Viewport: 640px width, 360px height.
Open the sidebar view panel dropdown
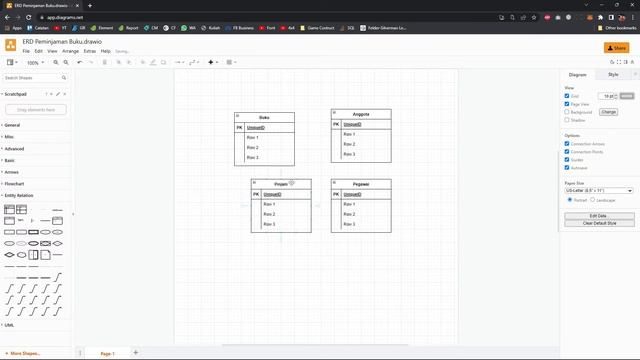pos(12,62)
